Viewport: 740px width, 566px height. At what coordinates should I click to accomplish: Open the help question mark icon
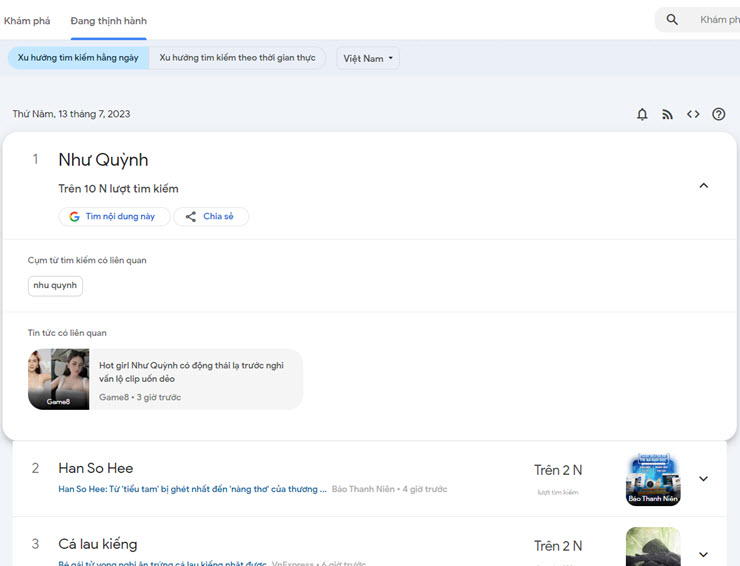tap(718, 115)
